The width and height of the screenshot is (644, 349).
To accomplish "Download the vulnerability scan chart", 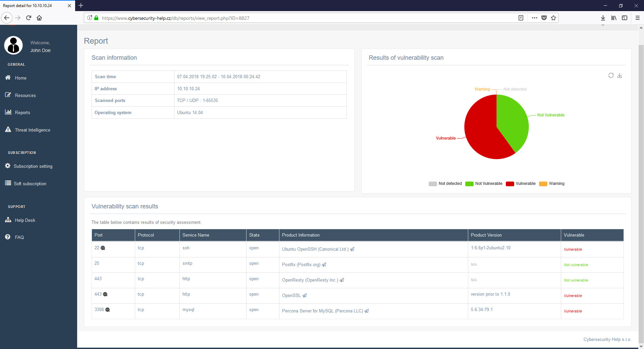I will pyautogui.click(x=620, y=76).
